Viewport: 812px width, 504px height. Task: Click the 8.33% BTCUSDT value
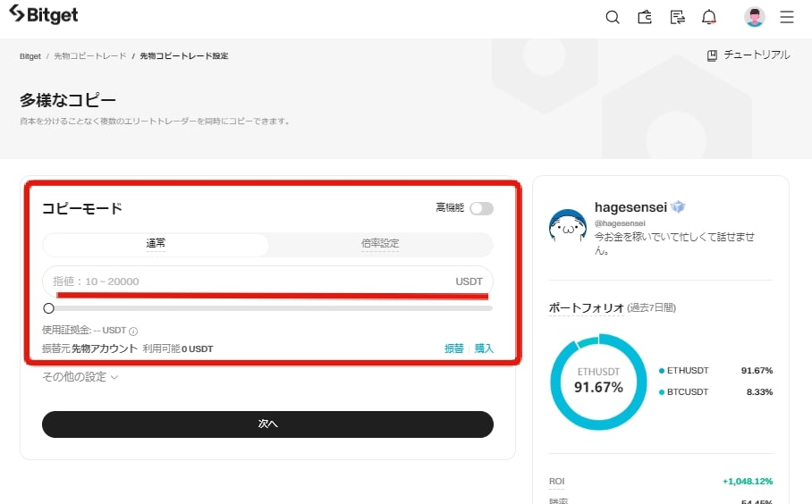click(759, 391)
